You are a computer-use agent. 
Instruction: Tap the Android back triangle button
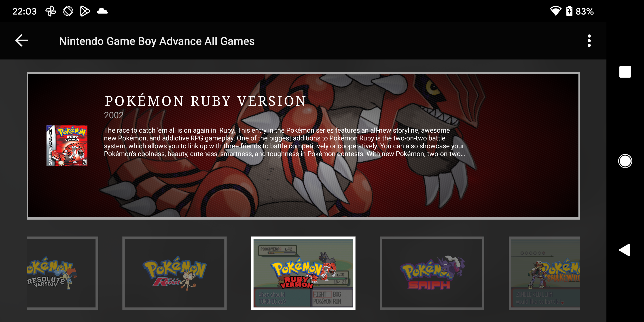624,250
